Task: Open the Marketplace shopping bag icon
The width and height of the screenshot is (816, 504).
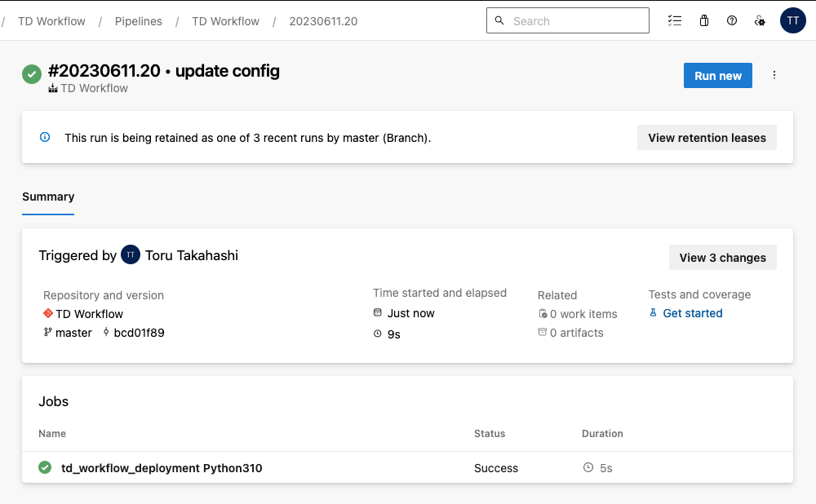Action: click(703, 21)
